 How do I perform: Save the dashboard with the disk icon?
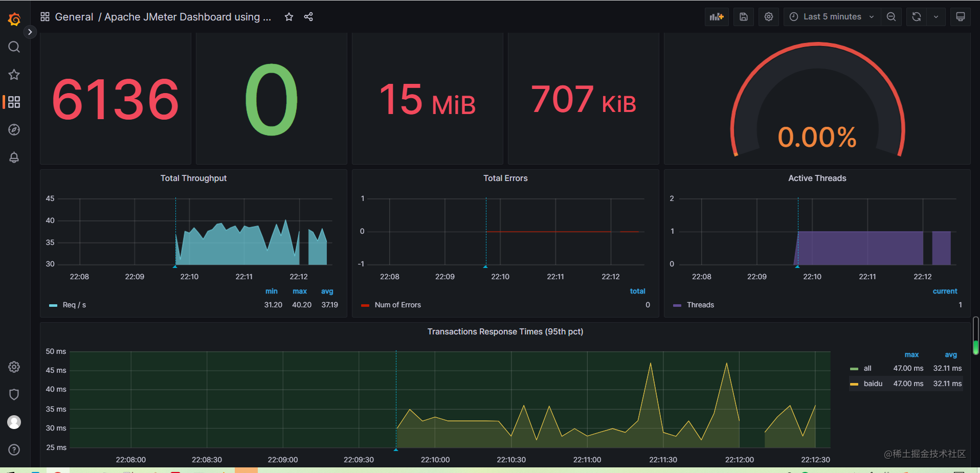743,16
